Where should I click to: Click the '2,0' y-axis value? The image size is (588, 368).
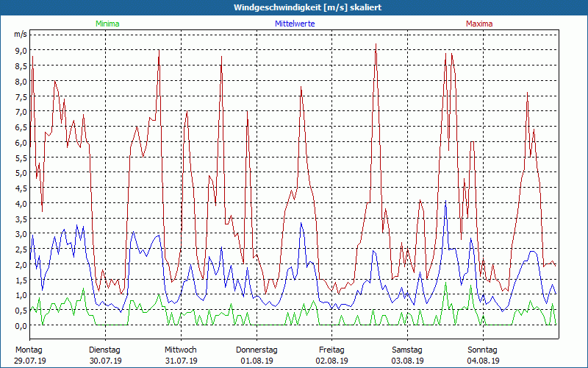point(21,264)
